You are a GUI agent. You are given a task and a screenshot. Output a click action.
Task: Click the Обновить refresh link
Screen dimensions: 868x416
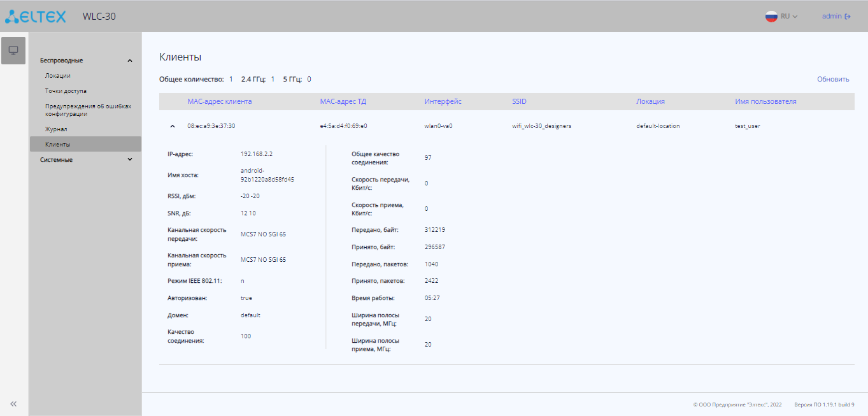[x=833, y=80]
